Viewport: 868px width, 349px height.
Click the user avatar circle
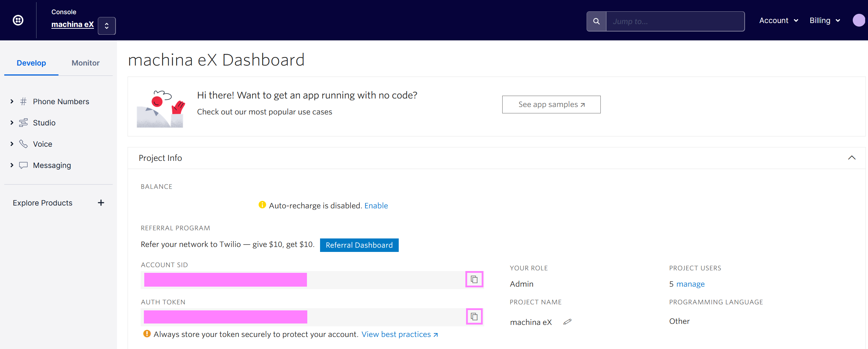click(859, 20)
